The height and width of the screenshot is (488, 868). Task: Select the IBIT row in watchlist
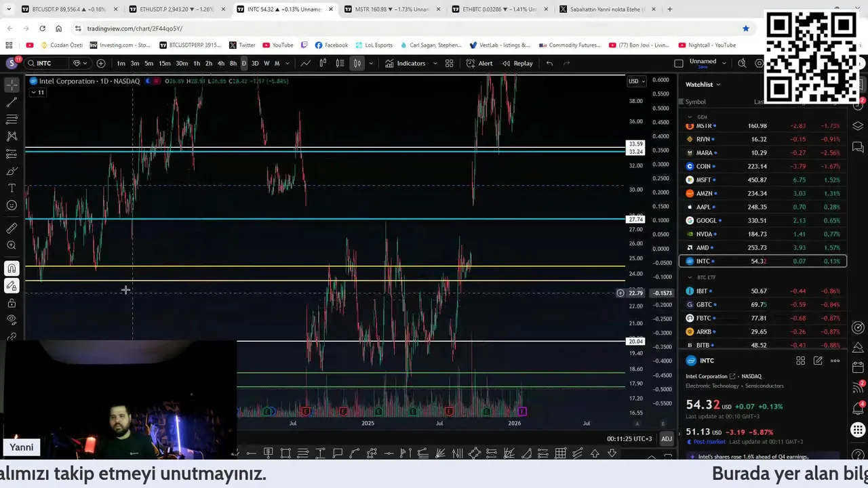pyautogui.click(x=763, y=291)
